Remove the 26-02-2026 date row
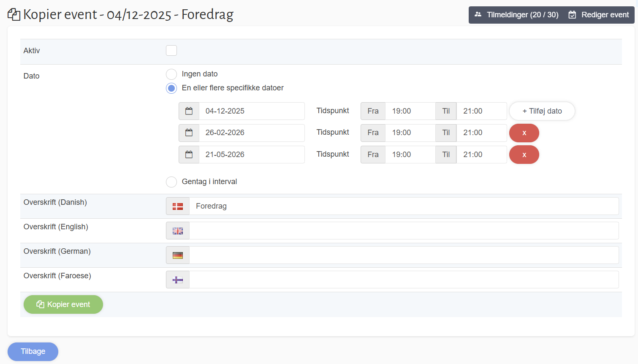The height and width of the screenshot is (364, 638). pyautogui.click(x=524, y=133)
